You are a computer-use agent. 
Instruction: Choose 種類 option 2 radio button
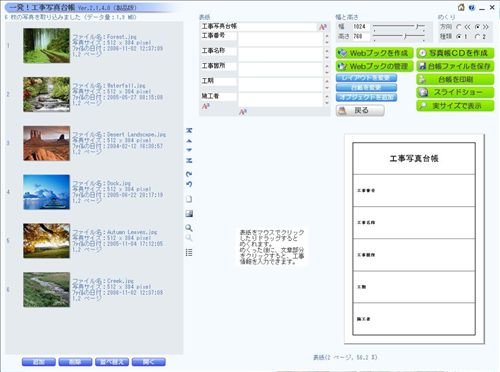click(477, 36)
